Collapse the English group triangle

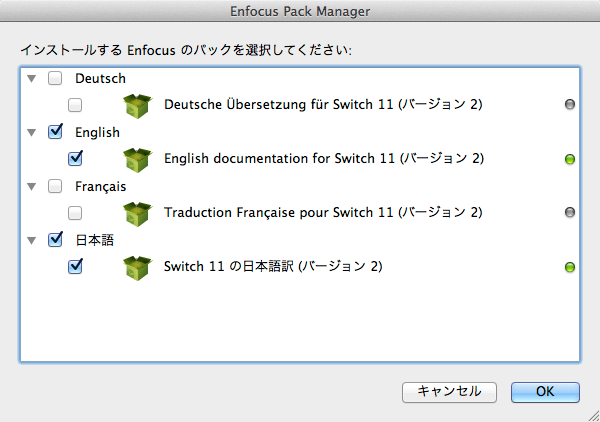32,133
